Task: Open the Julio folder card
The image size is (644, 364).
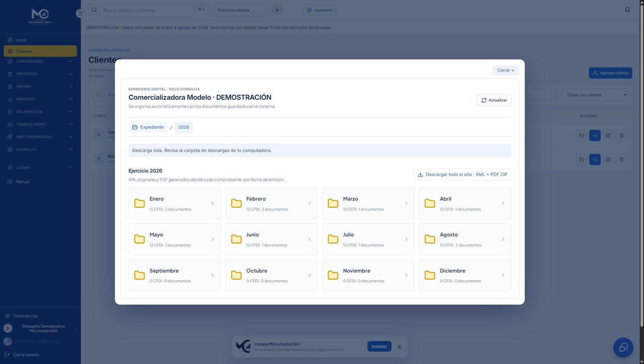Action: pos(368,239)
